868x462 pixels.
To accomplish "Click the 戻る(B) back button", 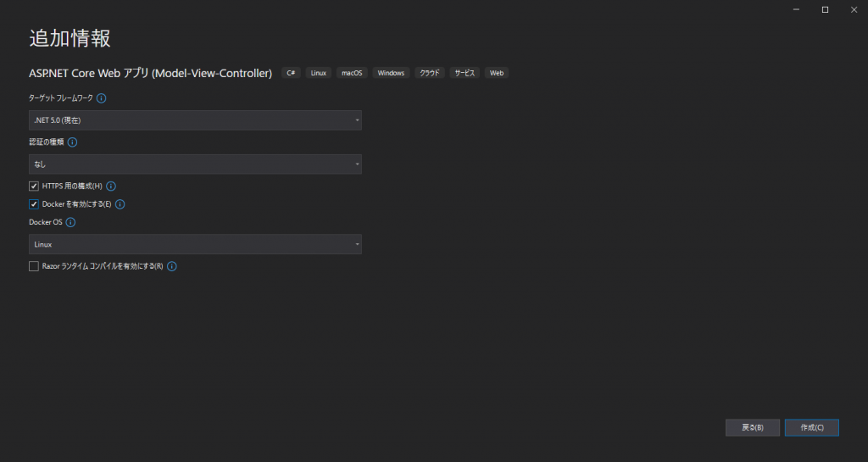I will 753,428.
